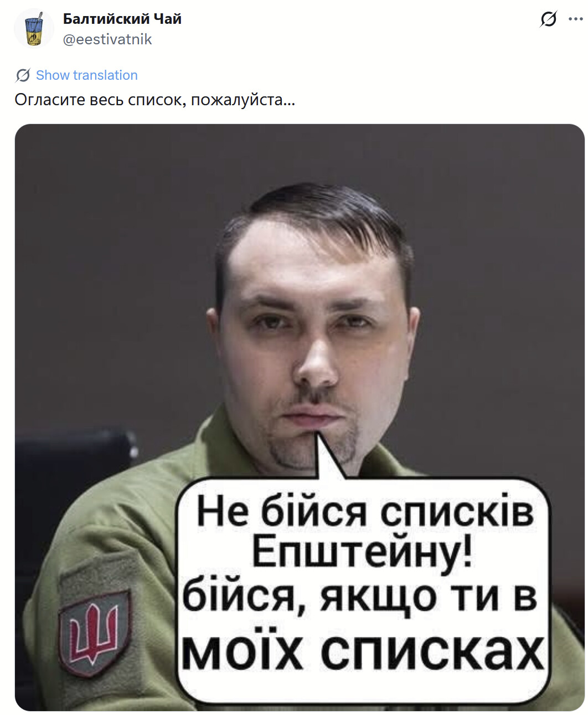Image resolution: width=588 pixels, height=715 pixels.
Task: Open the Балтийский Чай profile avatar
Action: pos(34,29)
